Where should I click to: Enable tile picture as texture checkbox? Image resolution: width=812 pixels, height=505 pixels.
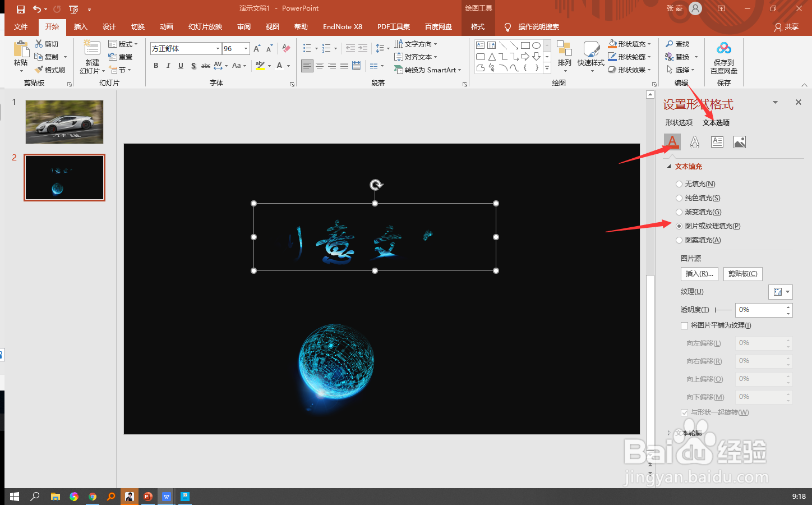(684, 325)
